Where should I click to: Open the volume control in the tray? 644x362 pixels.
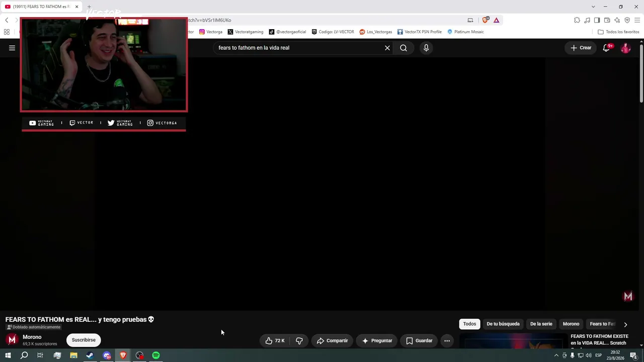[589, 355]
